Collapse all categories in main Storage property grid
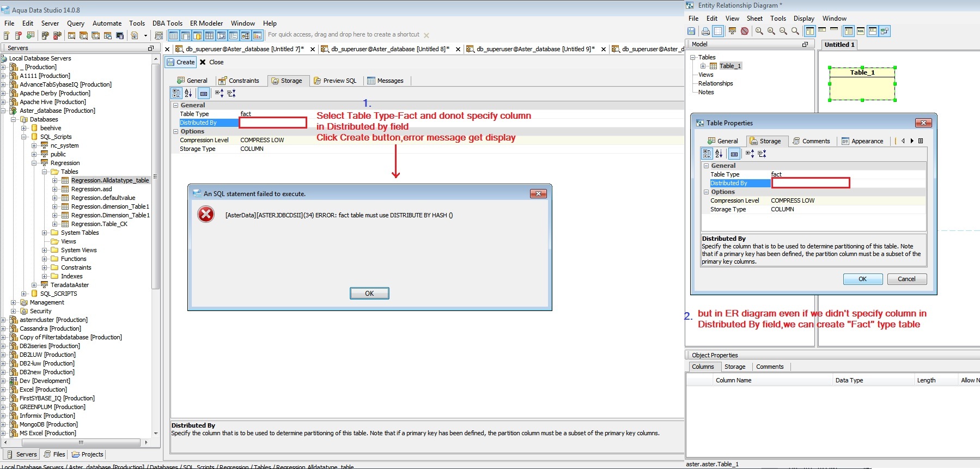Image resolution: width=980 pixels, height=469 pixels. click(x=232, y=93)
